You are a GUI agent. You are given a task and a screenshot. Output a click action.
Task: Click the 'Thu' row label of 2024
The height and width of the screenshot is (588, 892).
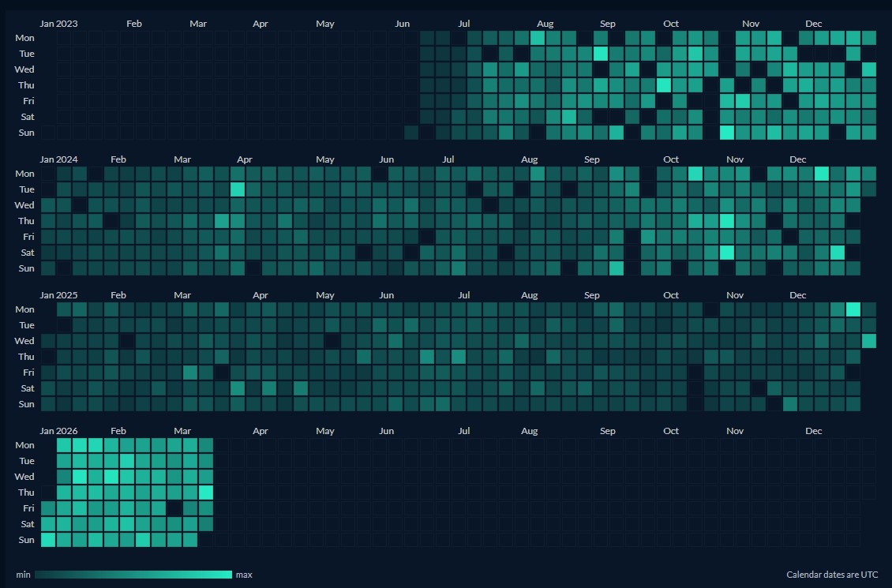click(x=26, y=221)
